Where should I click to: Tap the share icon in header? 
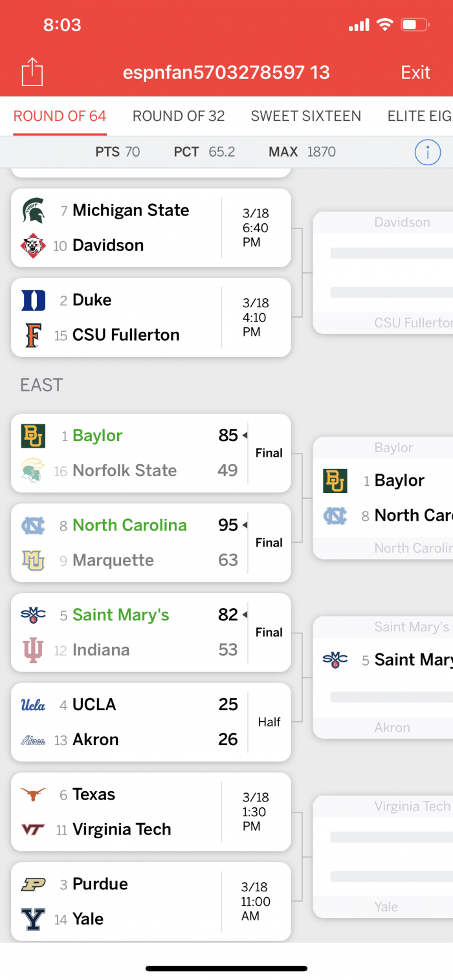pyautogui.click(x=32, y=72)
